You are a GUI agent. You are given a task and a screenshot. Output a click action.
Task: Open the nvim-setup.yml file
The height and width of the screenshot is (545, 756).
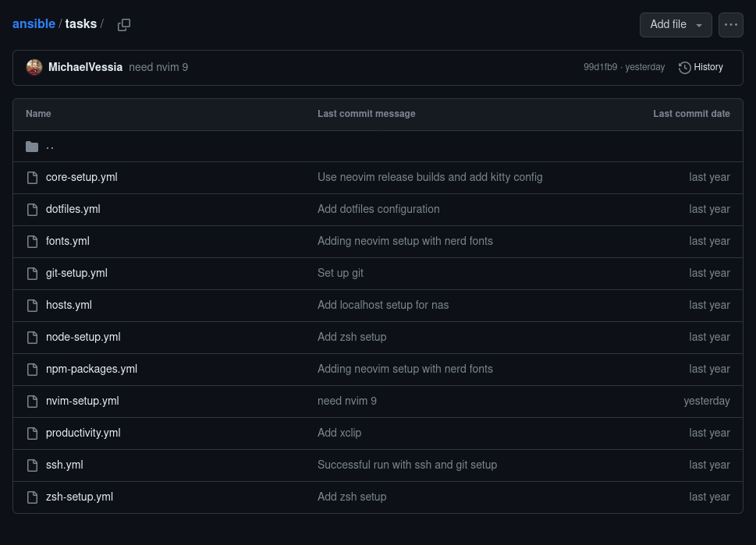click(83, 402)
